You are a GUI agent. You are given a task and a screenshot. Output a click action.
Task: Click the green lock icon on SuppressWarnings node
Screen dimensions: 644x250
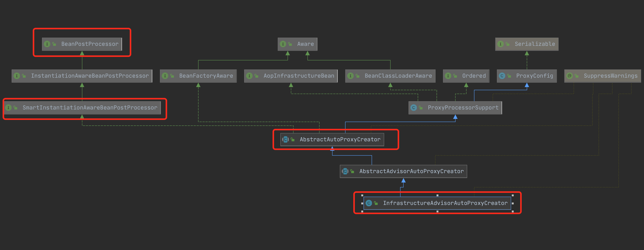coord(576,76)
